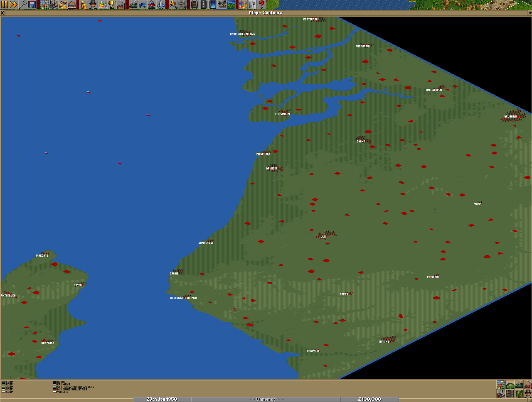Click the zoom in magnifier

coord(173,5)
